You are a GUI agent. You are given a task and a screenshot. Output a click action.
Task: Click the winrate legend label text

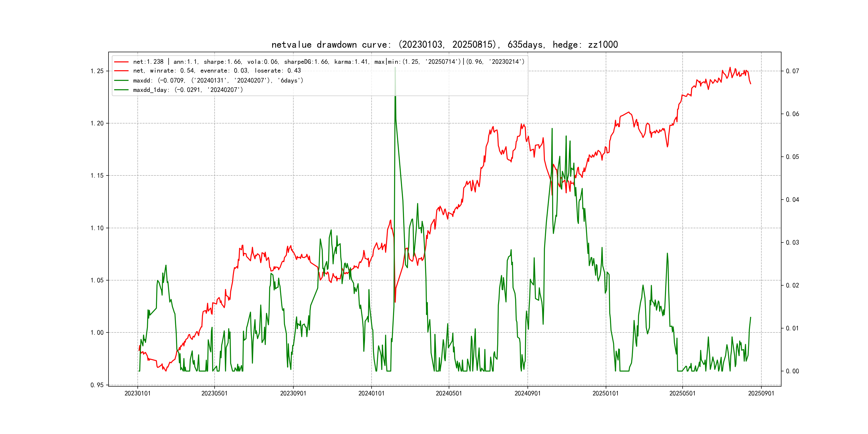tap(217, 71)
